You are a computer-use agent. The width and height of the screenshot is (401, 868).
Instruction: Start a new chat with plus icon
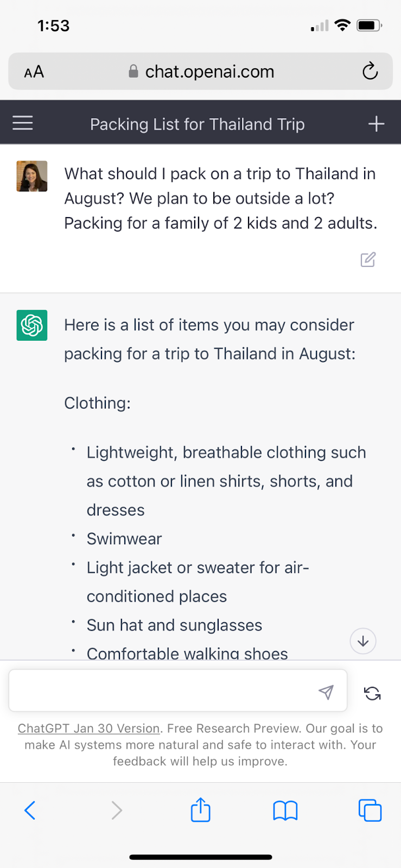pyautogui.click(x=376, y=124)
